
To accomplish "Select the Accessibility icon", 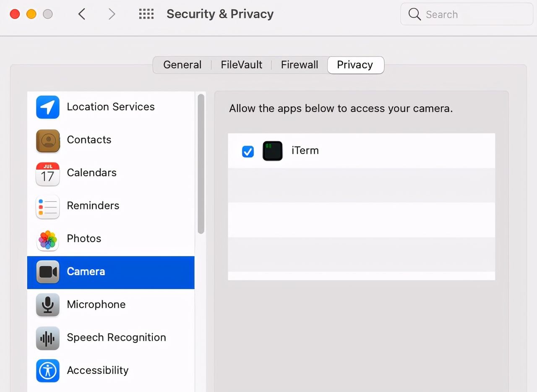I will [x=47, y=371].
